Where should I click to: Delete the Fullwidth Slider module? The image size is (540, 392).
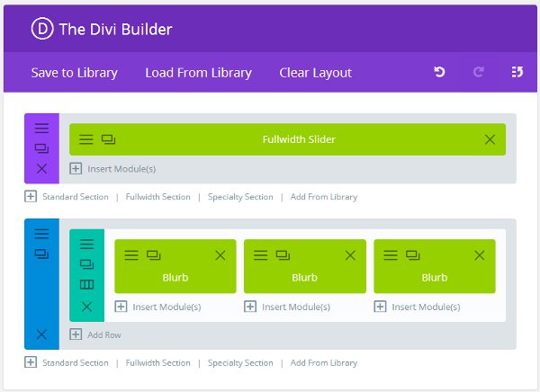pyautogui.click(x=490, y=139)
